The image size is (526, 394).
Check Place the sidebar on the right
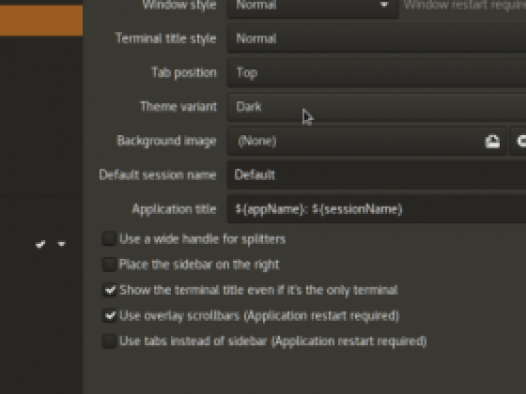(109, 264)
